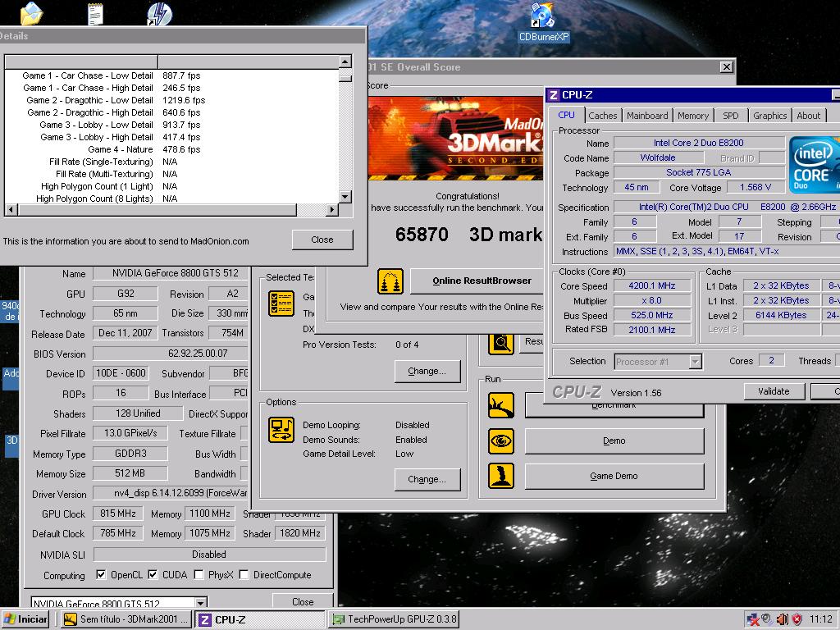Click the Selected Tests checklist icon
This screenshot has width=840, height=630.
pos(281,304)
